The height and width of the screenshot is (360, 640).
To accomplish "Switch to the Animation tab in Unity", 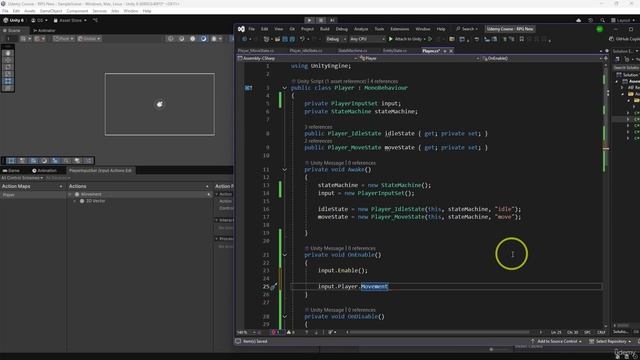I will 44,171.
